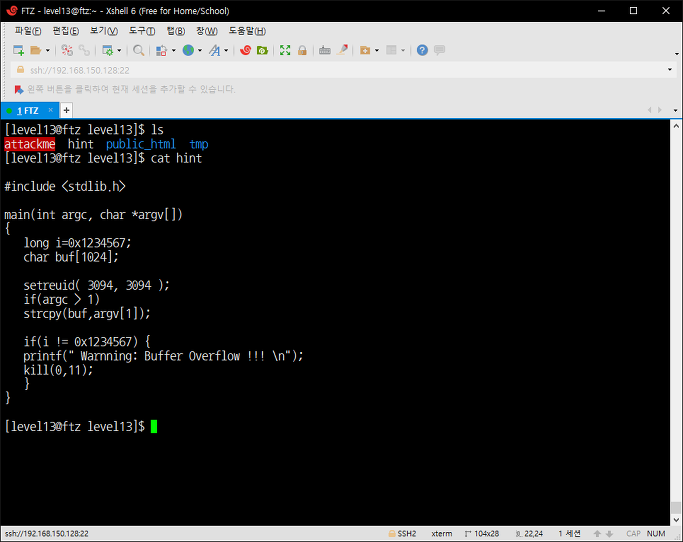Close the 1 FTZ tab with its X
The image size is (683, 542).
pyautogui.click(x=51, y=110)
